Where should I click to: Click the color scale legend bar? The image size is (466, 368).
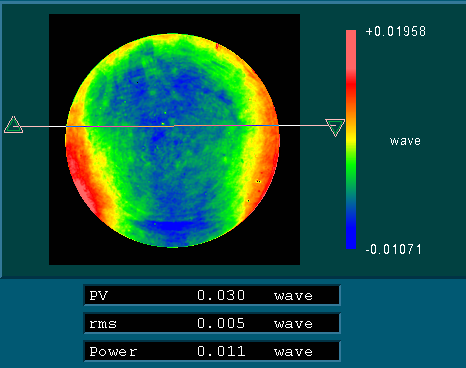pos(351,139)
